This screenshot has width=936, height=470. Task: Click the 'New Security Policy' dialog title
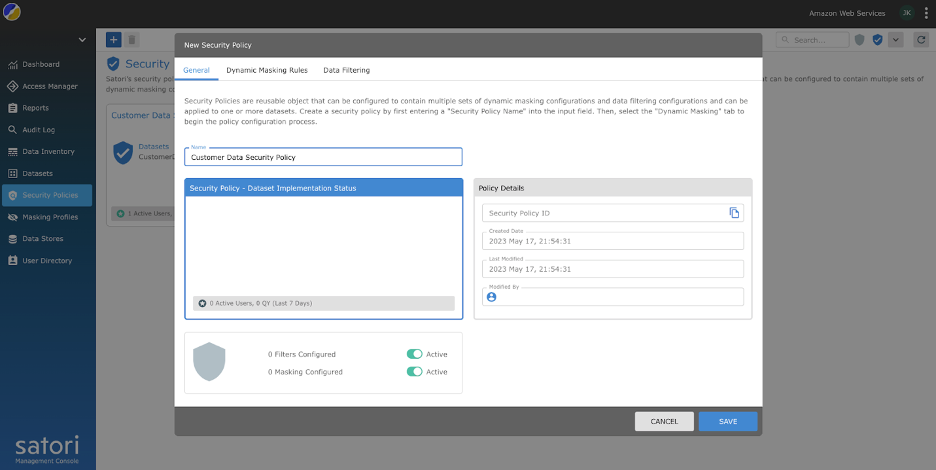pos(218,45)
